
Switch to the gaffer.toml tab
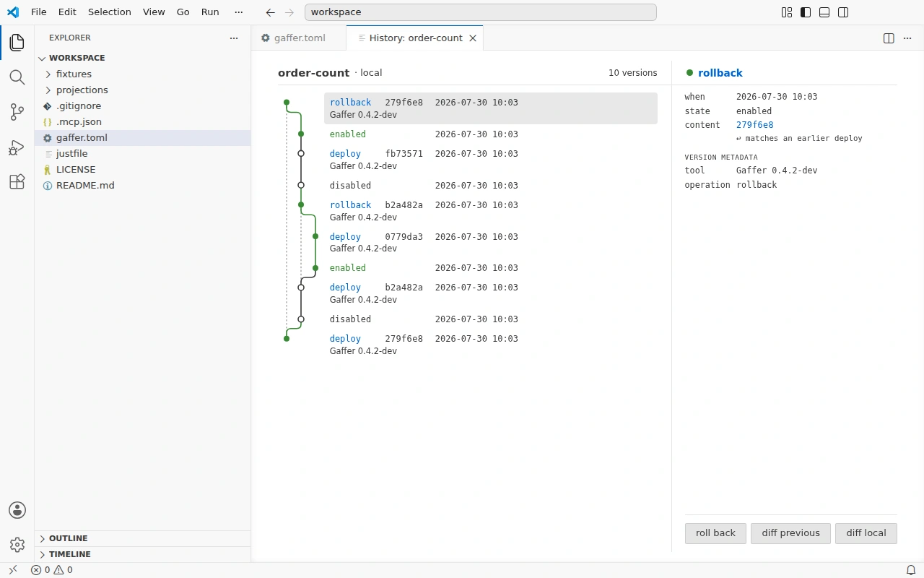299,38
